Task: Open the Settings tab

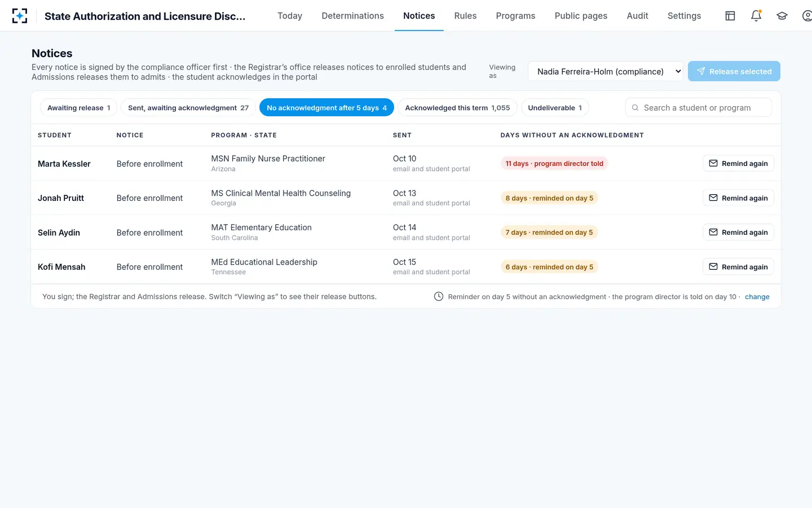Action: coord(684,16)
